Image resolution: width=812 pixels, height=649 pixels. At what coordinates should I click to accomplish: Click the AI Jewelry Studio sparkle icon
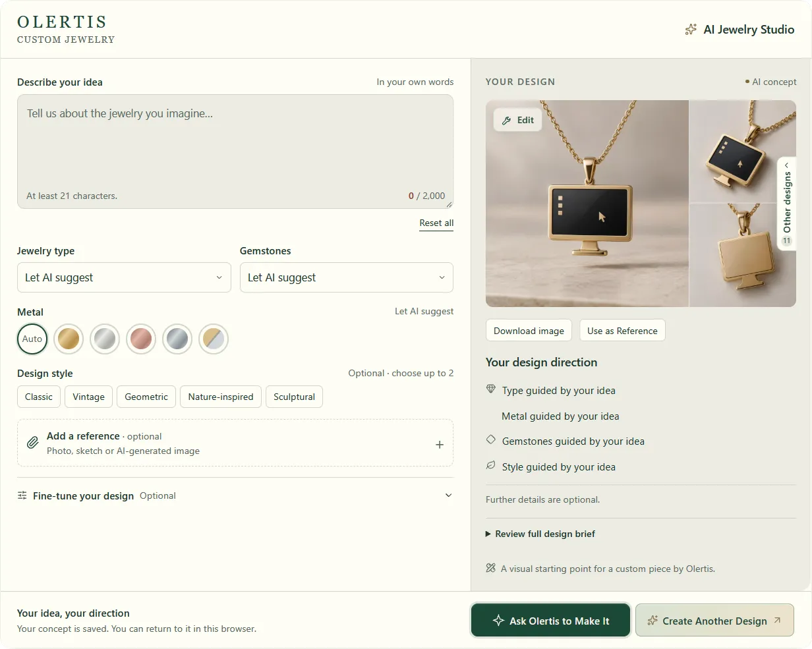(691, 29)
